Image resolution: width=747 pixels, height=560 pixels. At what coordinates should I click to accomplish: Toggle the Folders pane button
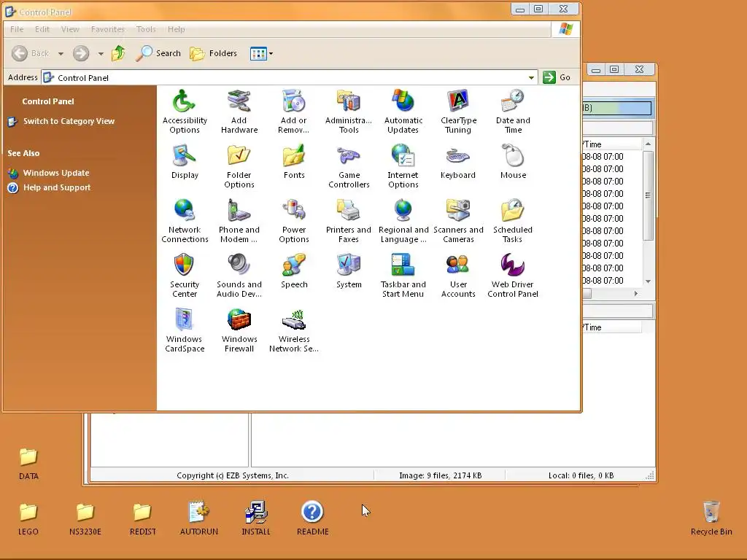[x=214, y=53]
